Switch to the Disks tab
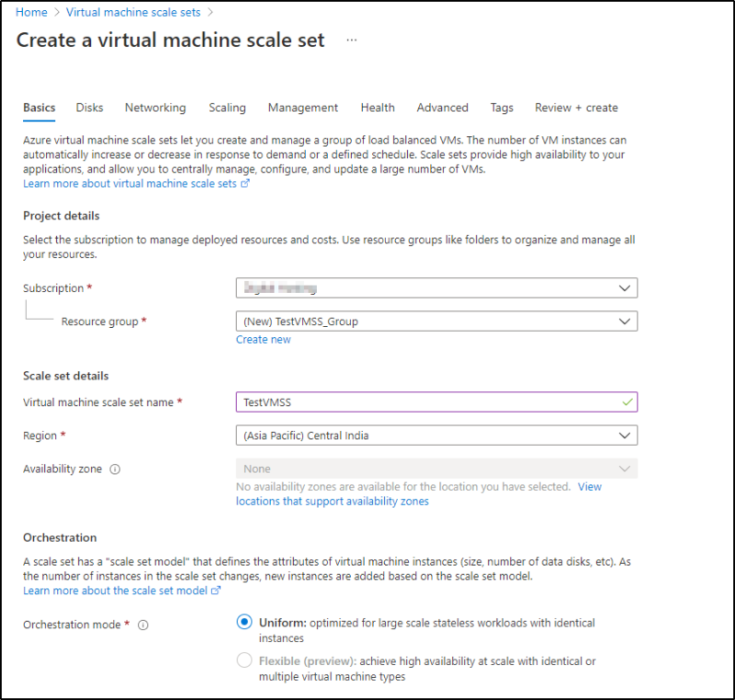735x700 pixels. 89,107
